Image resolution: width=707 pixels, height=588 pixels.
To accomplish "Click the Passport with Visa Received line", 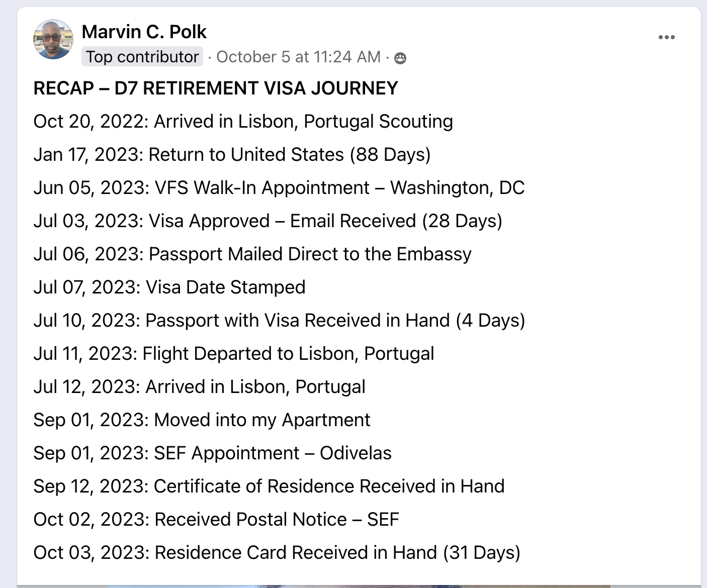I will 279,321.
